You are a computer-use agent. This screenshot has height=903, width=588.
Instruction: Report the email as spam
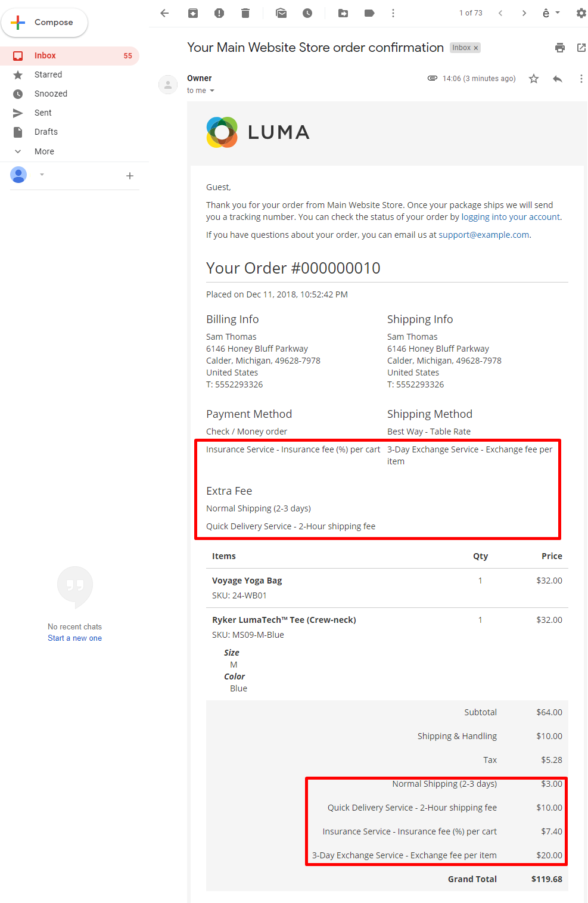[x=219, y=13]
